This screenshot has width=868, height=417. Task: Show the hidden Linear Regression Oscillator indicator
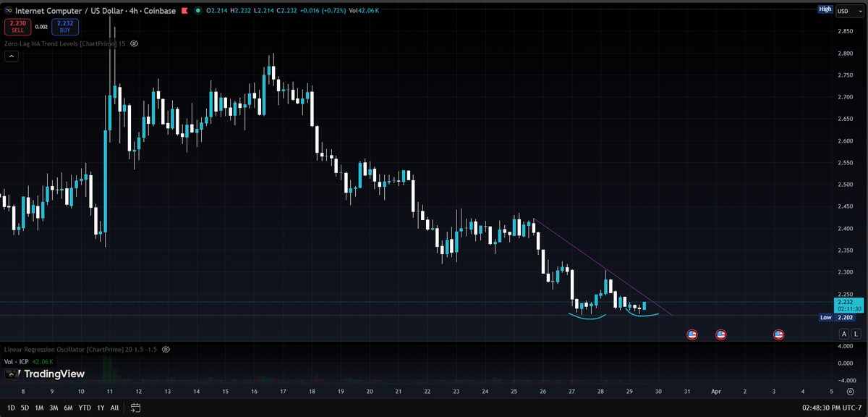pyautogui.click(x=166, y=349)
